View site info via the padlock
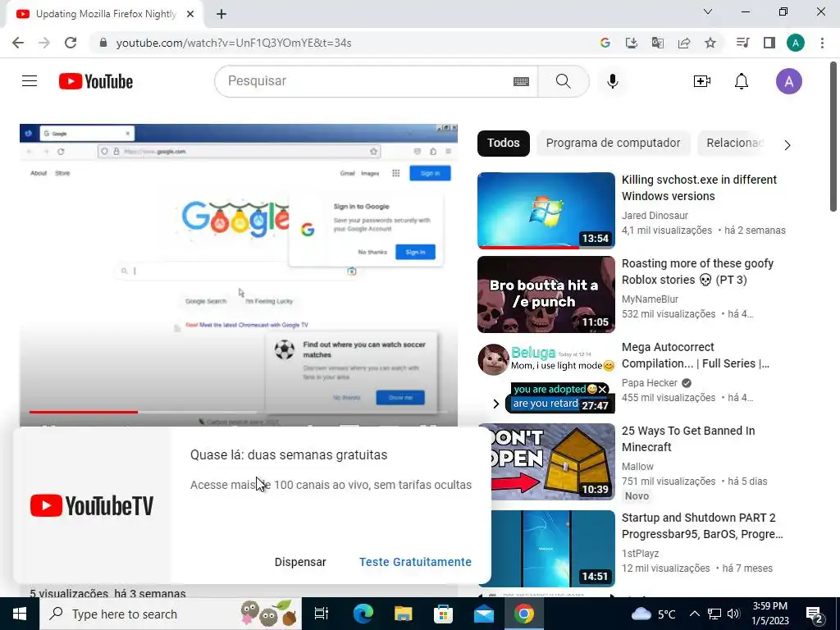This screenshot has height=630, width=840. click(x=103, y=43)
